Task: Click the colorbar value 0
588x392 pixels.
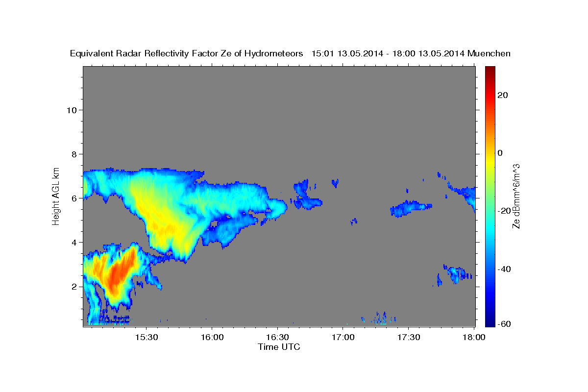Action: click(x=500, y=153)
